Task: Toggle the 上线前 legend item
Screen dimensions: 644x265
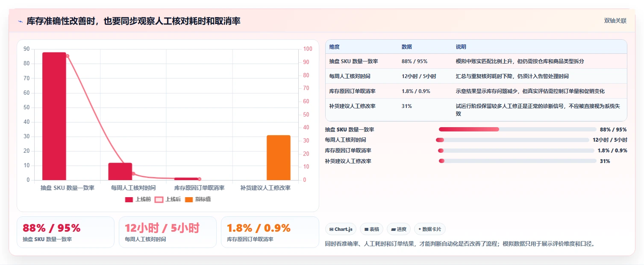Action: coord(138,199)
